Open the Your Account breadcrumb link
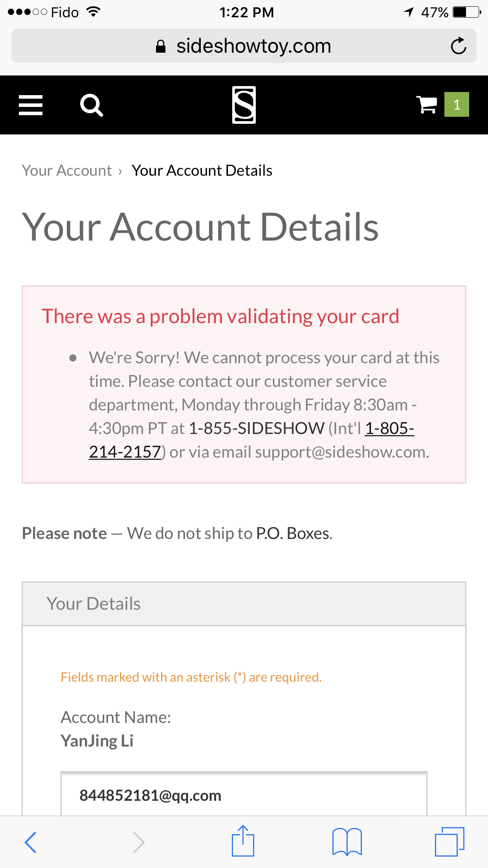Image resolution: width=488 pixels, height=868 pixels. coord(67,171)
